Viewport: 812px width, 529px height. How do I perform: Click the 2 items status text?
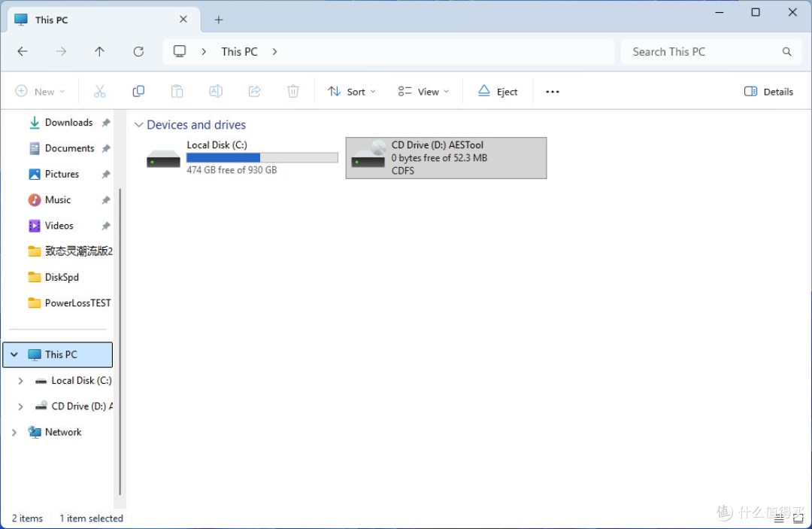[28, 518]
